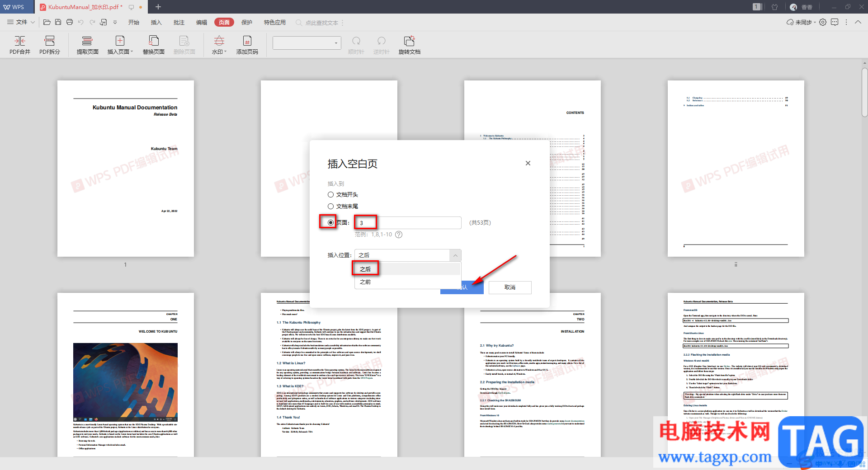The height and width of the screenshot is (470, 868).
Task: Select the 文档末尾 radio button
Action: pos(330,206)
